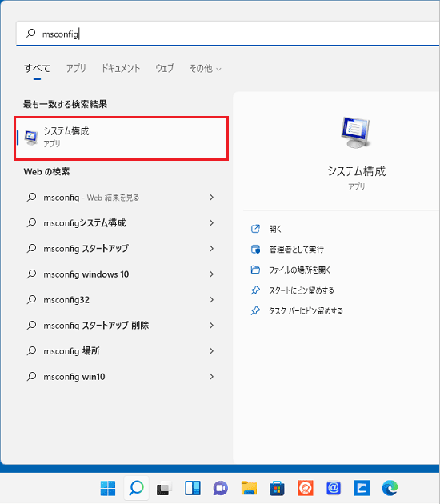The image size is (440, 504).
Task: Open the システム構成 best match result
Action: tap(121, 138)
